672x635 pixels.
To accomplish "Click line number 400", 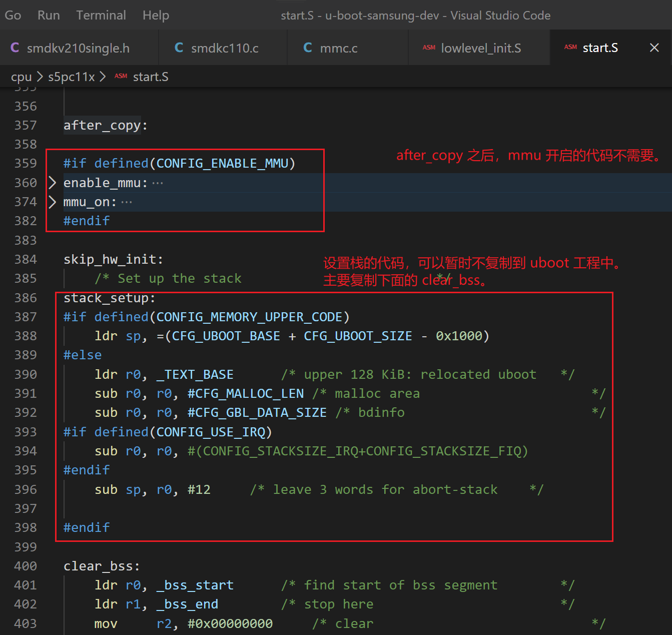I will [26, 566].
